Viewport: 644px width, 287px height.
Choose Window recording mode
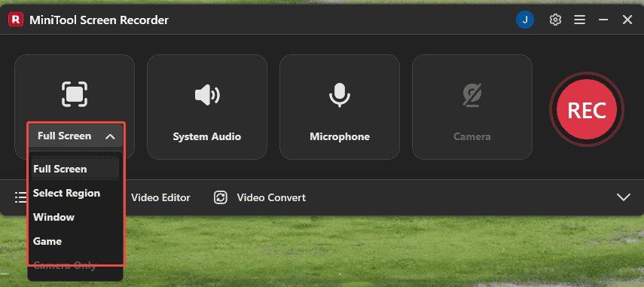pyautogui.click(x=75, y=217)
